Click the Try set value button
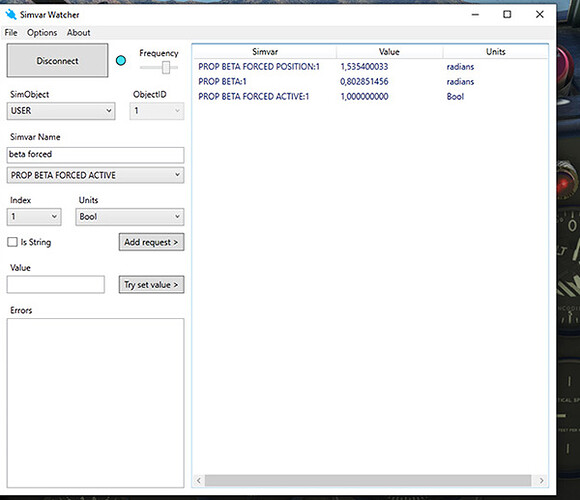This screenshot has height=500, width=580. point(151,285)
